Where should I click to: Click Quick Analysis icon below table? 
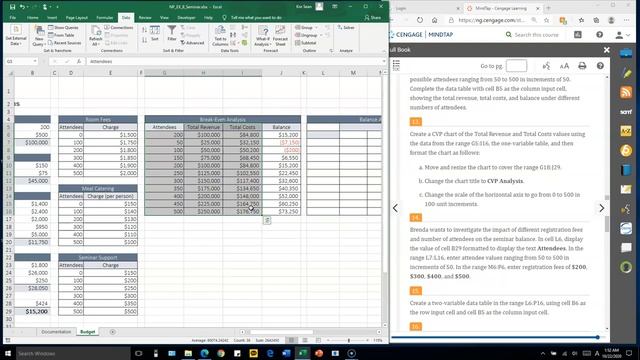267,220
